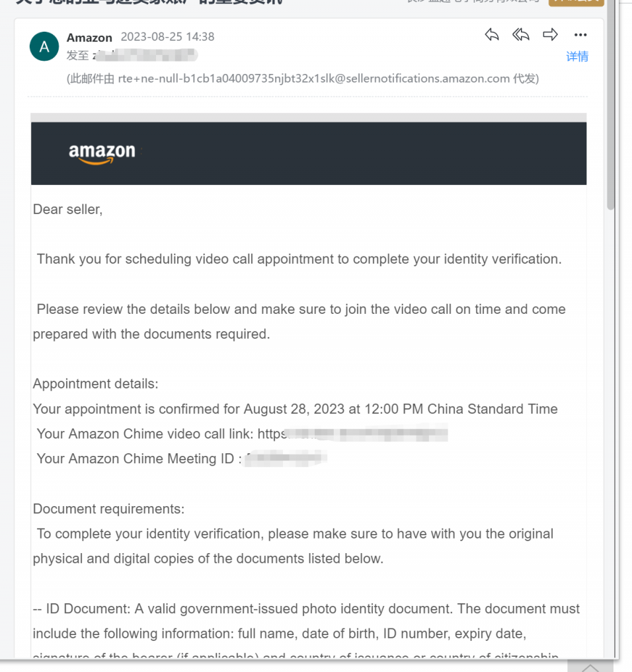Click the Amazon logo in the banner
632x672 pixels.
(x=102, y=153)
